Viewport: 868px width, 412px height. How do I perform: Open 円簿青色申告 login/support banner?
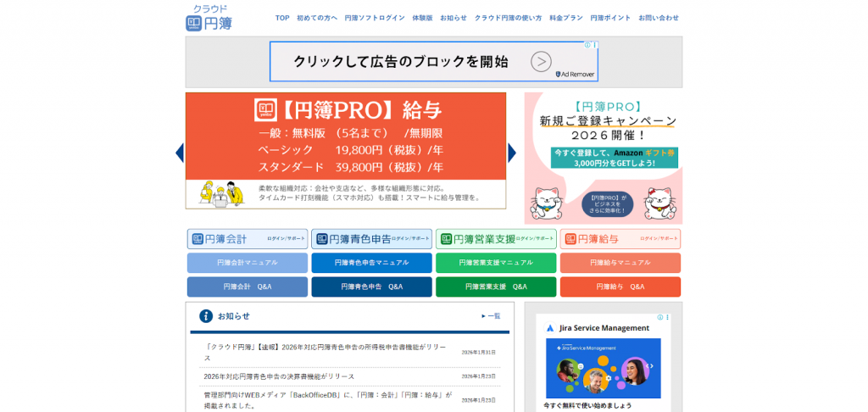pos(371,239)
